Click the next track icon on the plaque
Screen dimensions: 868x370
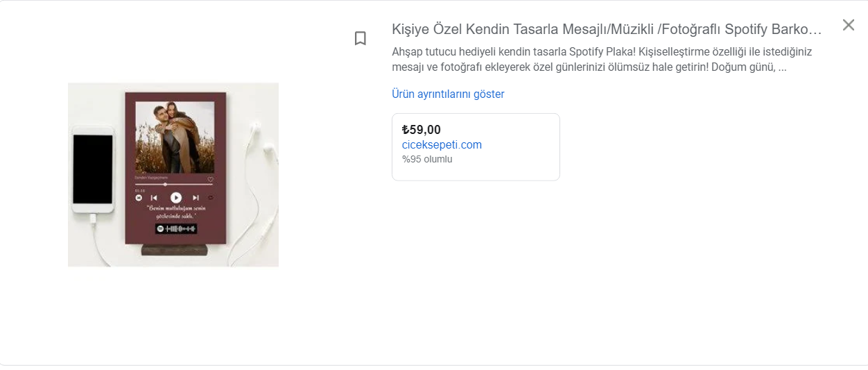pyautogui.click(x=196, y=198)
